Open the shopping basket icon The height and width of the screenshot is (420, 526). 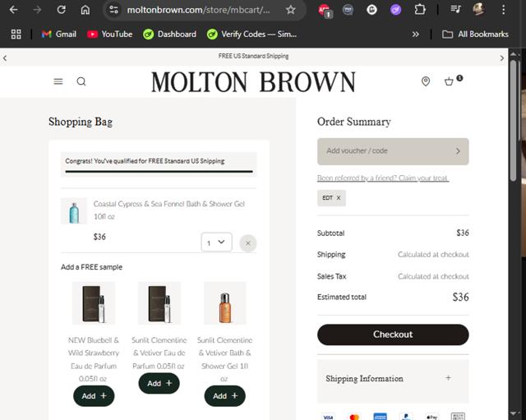click(x=450, y=81)
